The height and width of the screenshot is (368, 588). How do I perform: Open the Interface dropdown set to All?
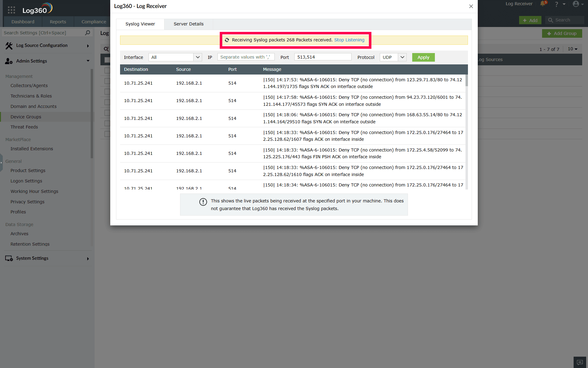click(175, 57)
